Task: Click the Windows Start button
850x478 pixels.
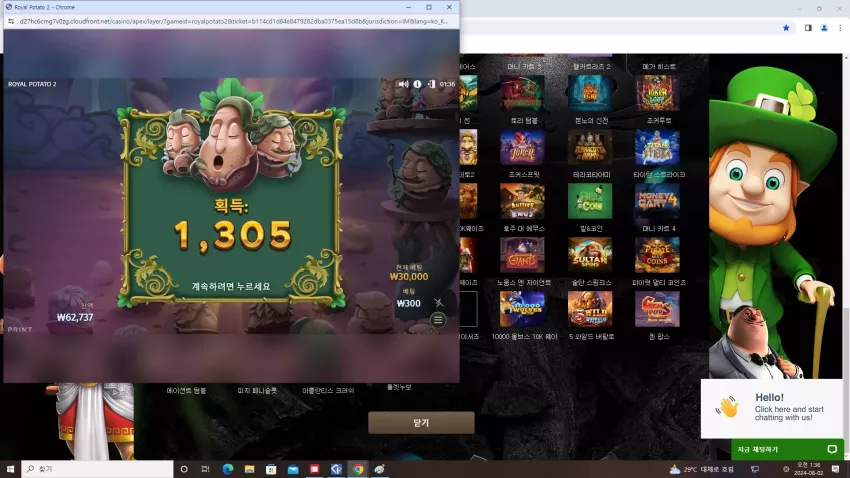Action: click(x=10, y=469)
